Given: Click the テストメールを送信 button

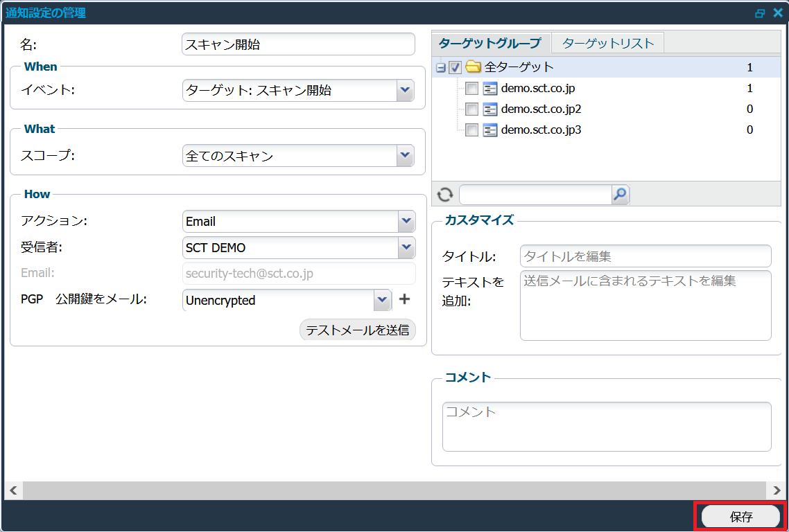Looking at the screenshot, I should tap(358, 330).
